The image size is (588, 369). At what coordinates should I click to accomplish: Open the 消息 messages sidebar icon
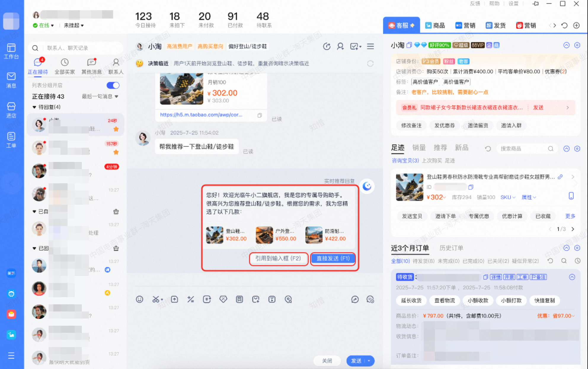coord(11,80)
